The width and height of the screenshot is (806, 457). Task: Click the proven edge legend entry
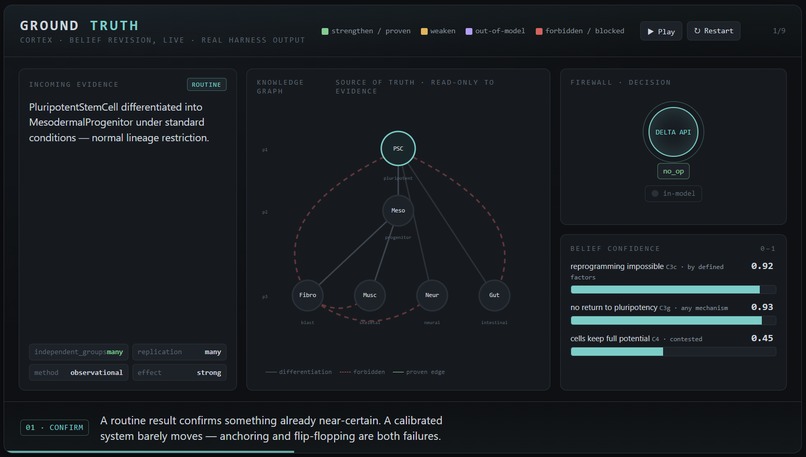click(419, 372)
